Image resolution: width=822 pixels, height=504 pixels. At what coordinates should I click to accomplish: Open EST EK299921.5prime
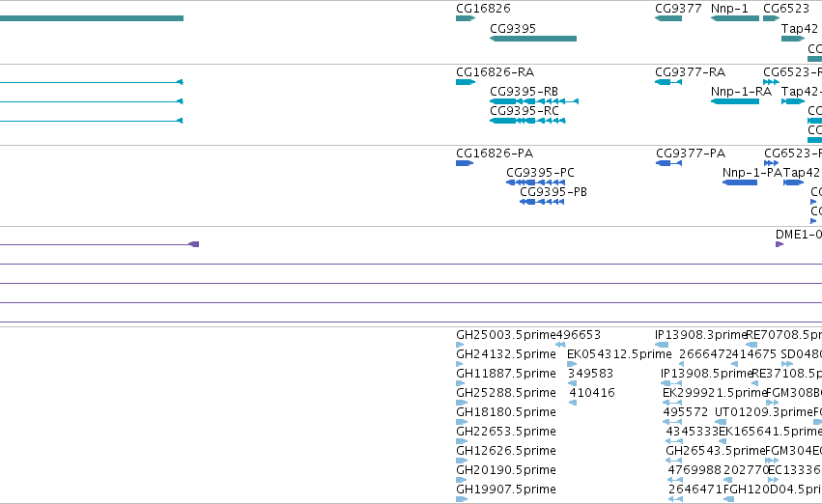[715, 393]
